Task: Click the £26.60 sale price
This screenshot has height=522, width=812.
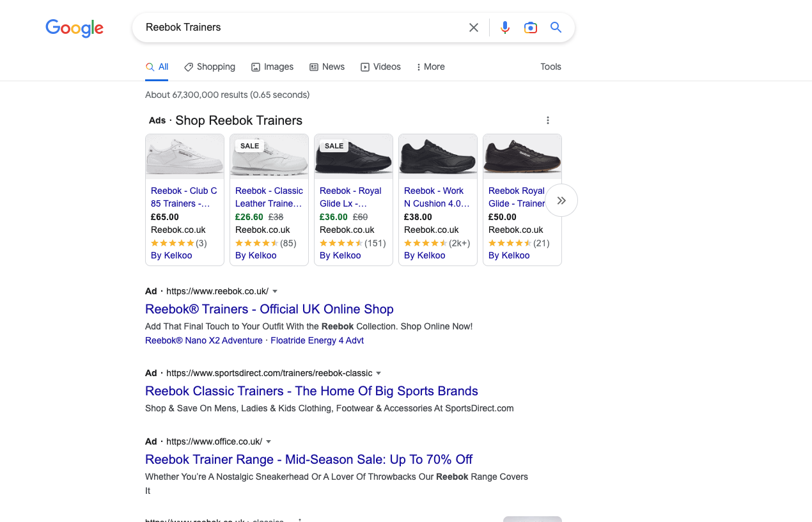Action: click(x=249, y=217)
